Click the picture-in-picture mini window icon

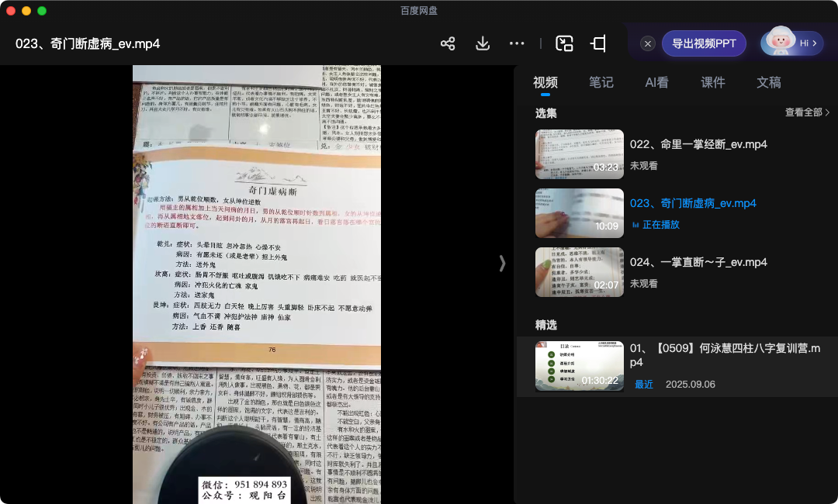(x=564, y=43)
